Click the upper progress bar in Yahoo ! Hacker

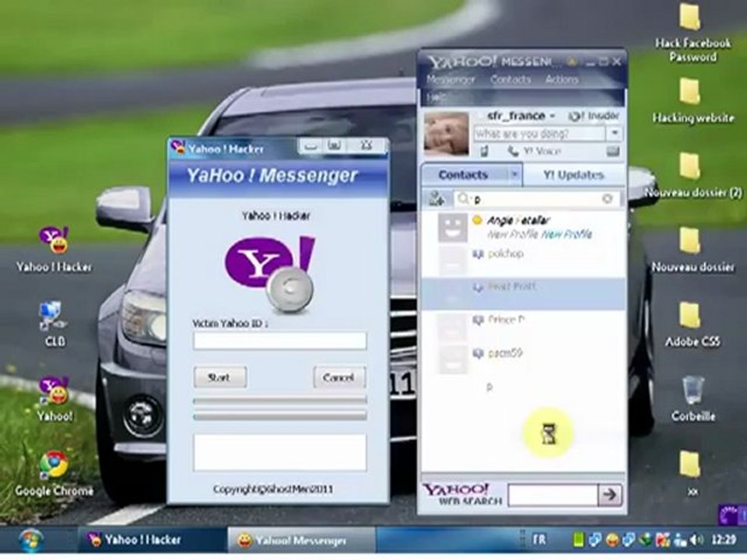coord(279,401)
